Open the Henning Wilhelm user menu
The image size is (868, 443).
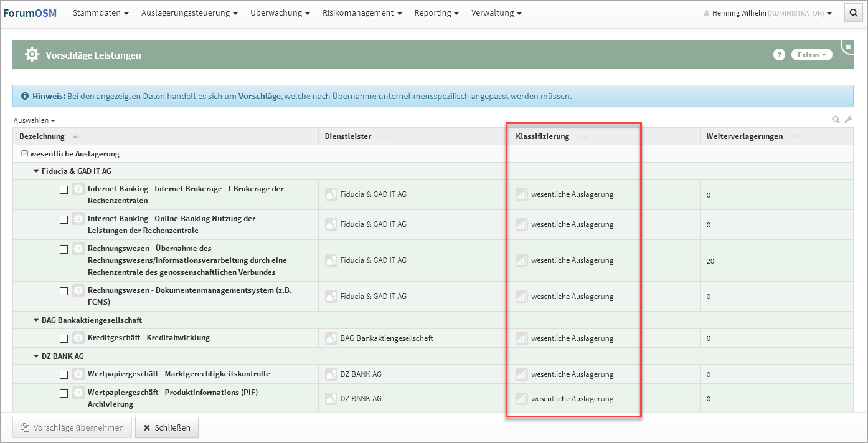767,13
